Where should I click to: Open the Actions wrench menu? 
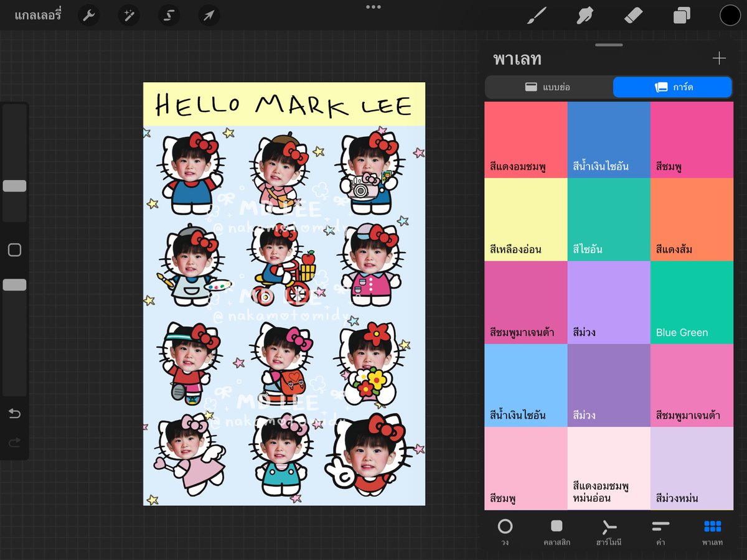(x=89, y=15)
